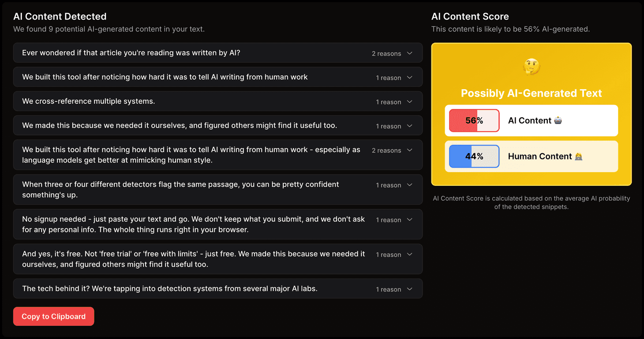Screen dimensions: 644x339
Task: Click the chevron on 'When three or four' snippet
Action: click(x=409, y=185)
